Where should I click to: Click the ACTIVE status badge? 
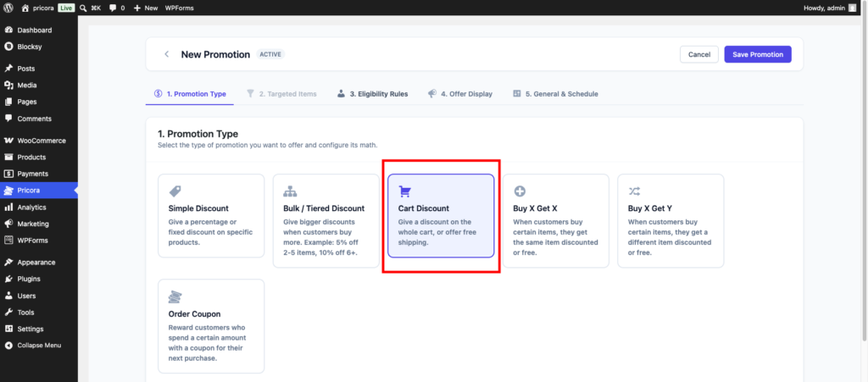270,54
